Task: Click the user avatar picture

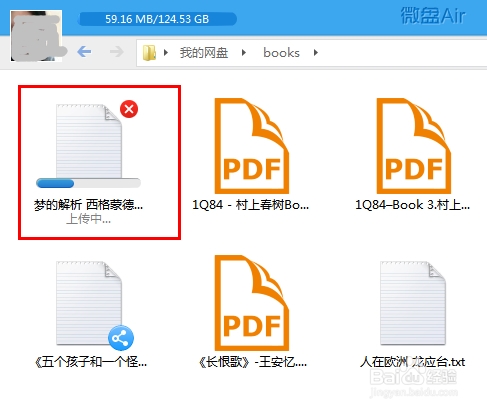Action: tap(36, 36)
